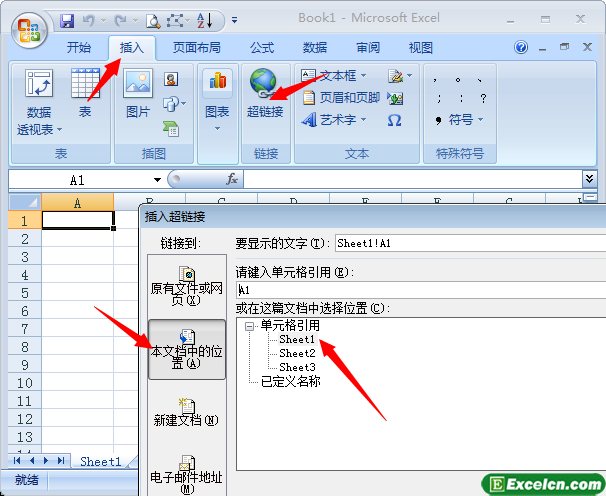Insert an object icon
This screenshot has width=606, height=496.
(x=395, y=98)
